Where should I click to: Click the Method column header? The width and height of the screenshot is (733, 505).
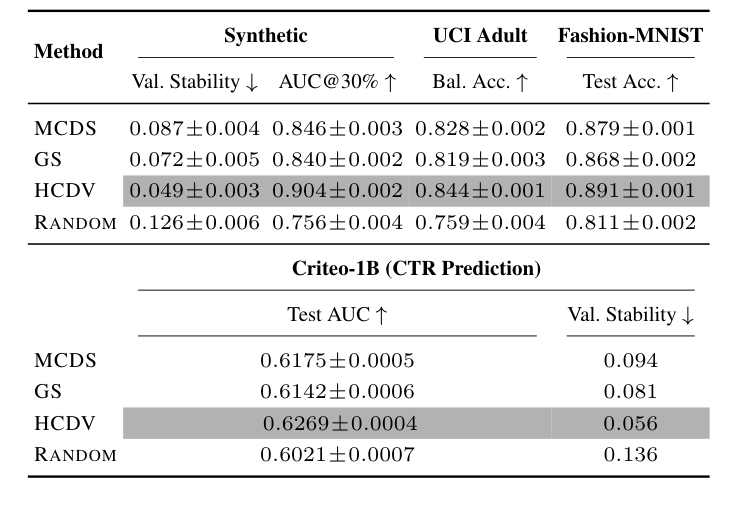[x=69, y=52]
